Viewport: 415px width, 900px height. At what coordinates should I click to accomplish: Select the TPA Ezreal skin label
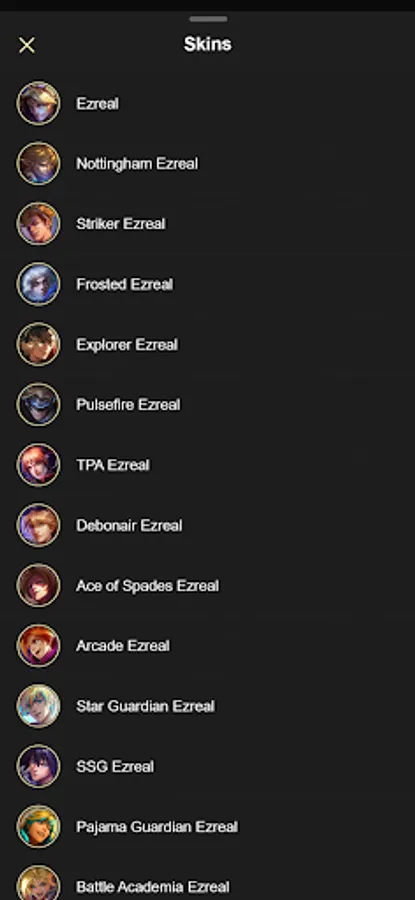113,465
